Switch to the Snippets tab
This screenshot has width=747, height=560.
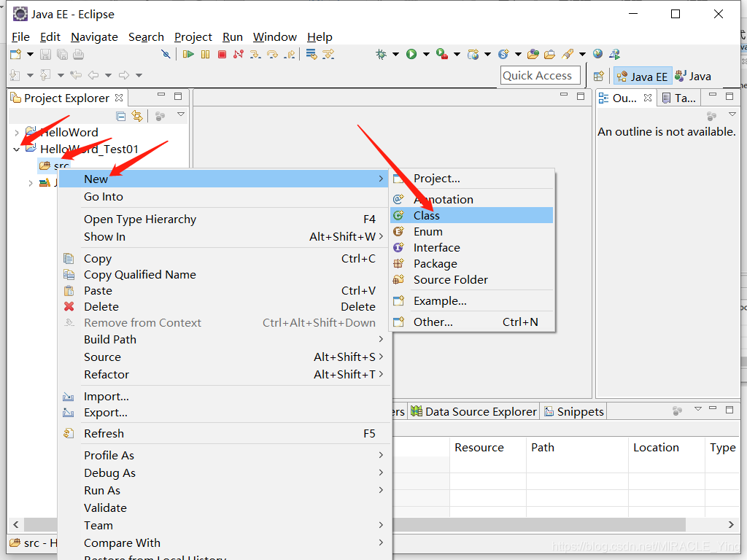point(574,412)
